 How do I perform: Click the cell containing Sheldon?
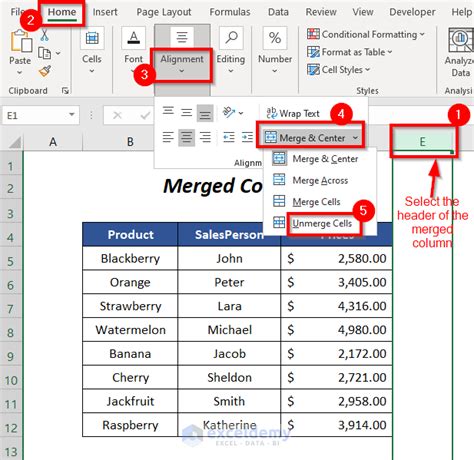229,377
